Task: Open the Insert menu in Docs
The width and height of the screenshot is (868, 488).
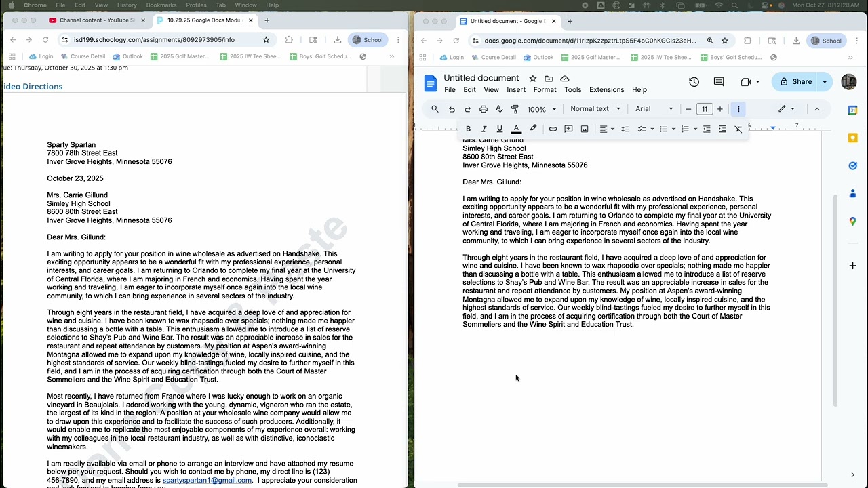Action: pyautogui.click(x=516, y=90)
